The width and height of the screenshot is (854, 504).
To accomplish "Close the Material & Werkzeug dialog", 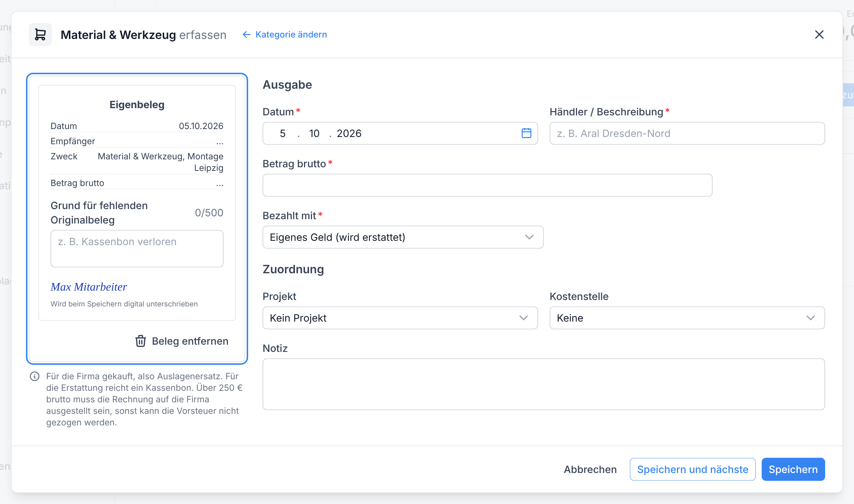I will [819, 35].
